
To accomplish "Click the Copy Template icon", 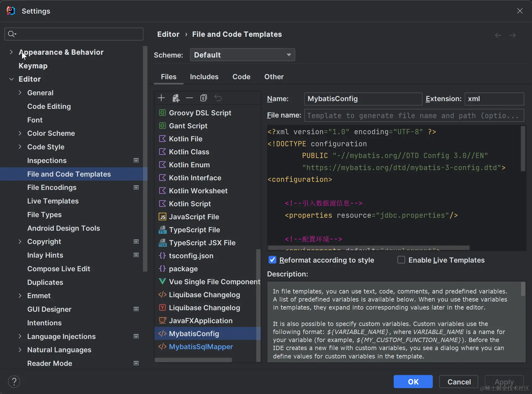I will click(203, 98).
